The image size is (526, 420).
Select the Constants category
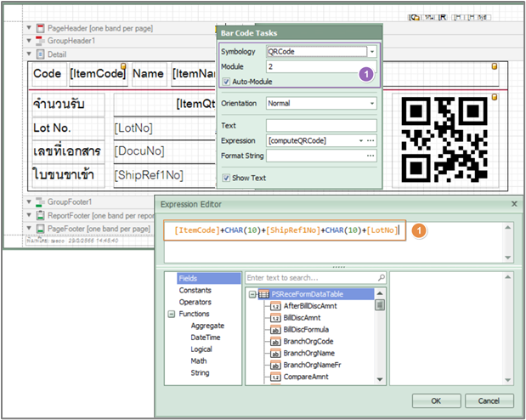tap(195, 290)
